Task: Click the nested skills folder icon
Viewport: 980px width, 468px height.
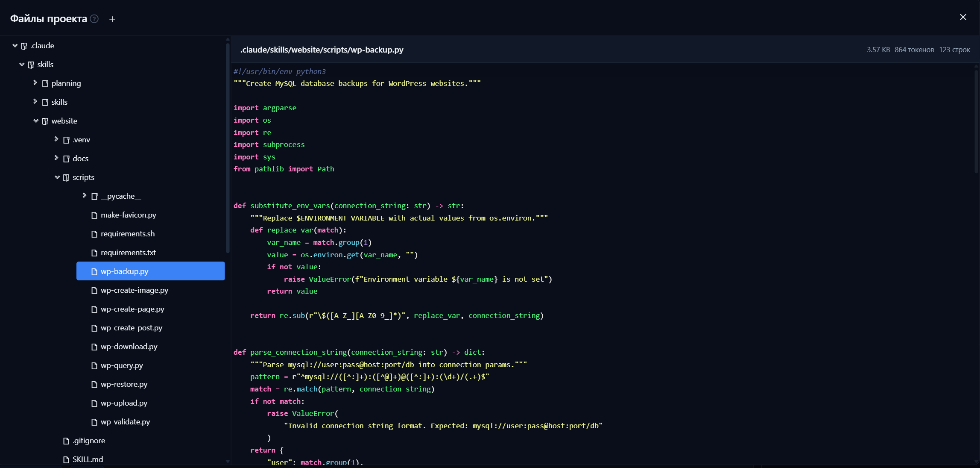Action: pyautogui.click(x=45, y=102)
